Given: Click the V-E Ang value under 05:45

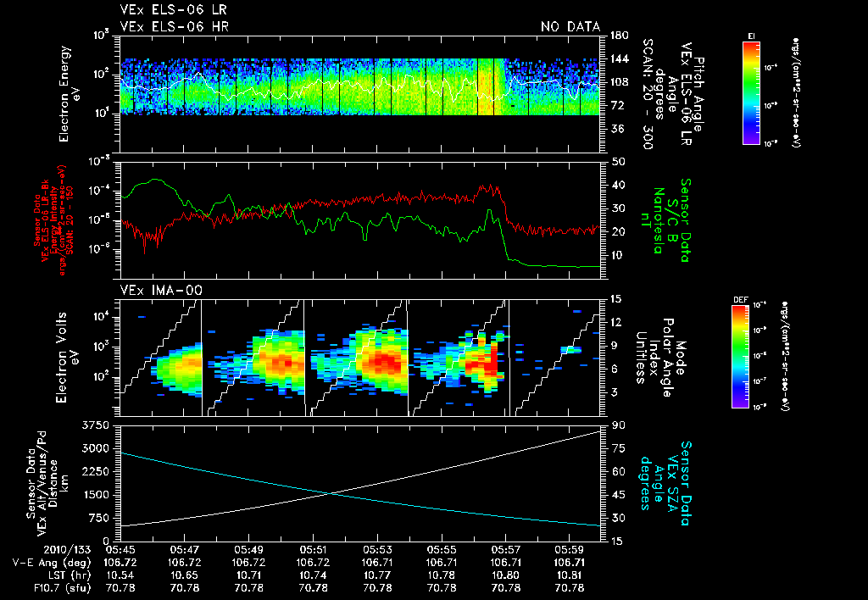Looking at the screenshot, I should click(120, 563).
